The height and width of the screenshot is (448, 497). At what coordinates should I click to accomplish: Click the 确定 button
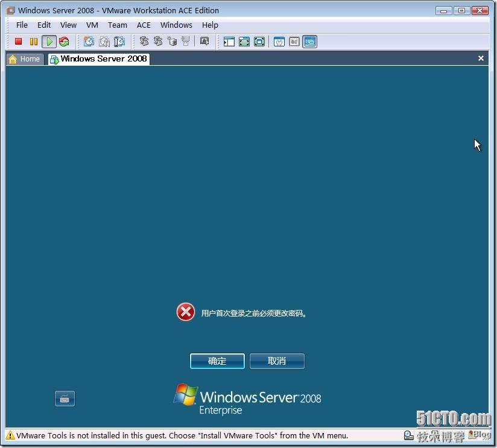(x=217, y=361)
